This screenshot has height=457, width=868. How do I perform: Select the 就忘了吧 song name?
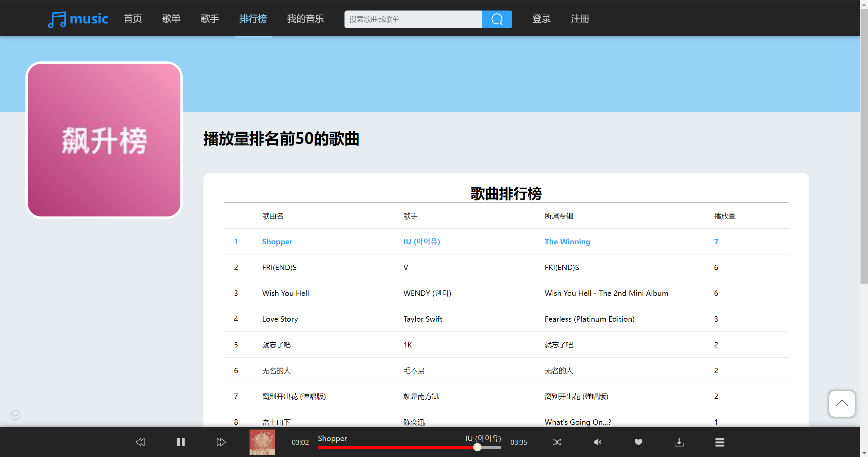point(276,345)
